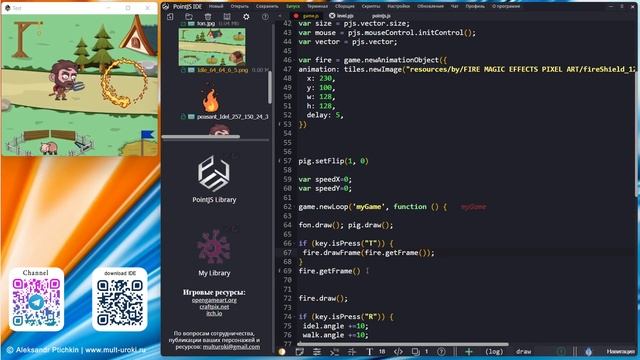This screenshot has height=360, width=640.
Task: Open the opengameart.org link
Action: [214, 300]
